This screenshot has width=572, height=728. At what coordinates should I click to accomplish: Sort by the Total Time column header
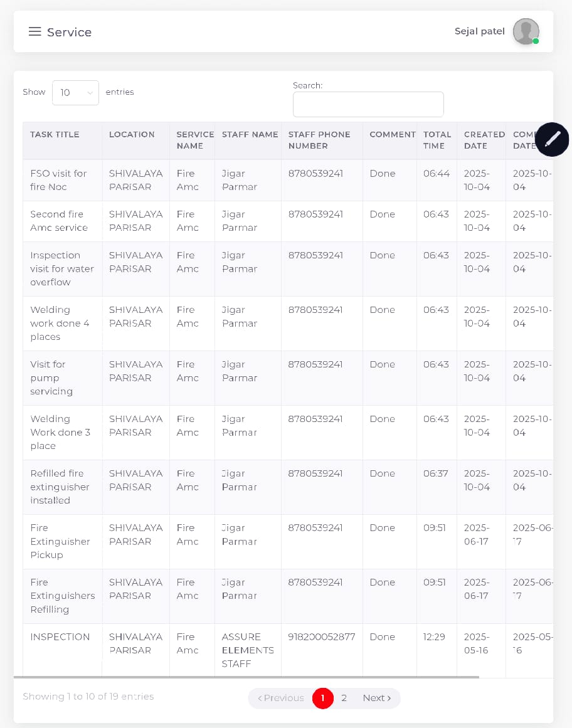[x=437, y=140]
